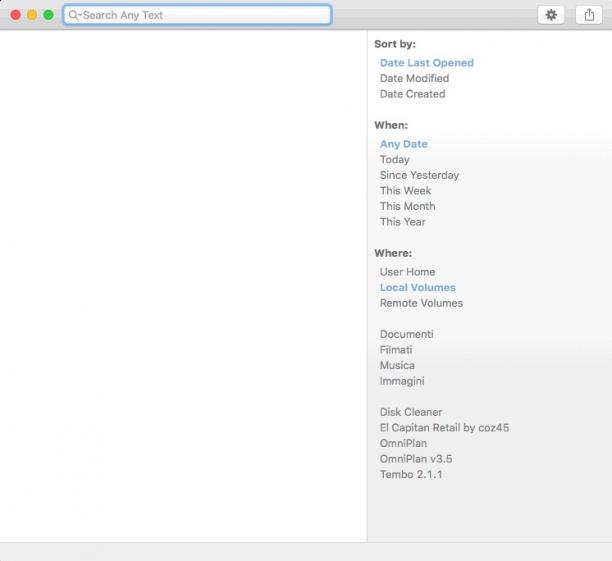Screen dimensions: 612x561
Task: Close the window with red button
Action: click(x=16, y=15)
